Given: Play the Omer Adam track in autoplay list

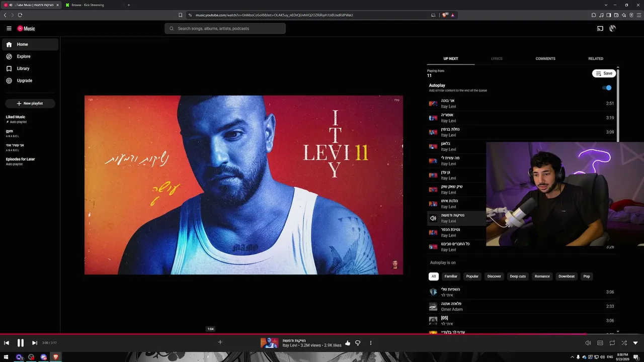Looking at the screenshot, I should 521,306.
